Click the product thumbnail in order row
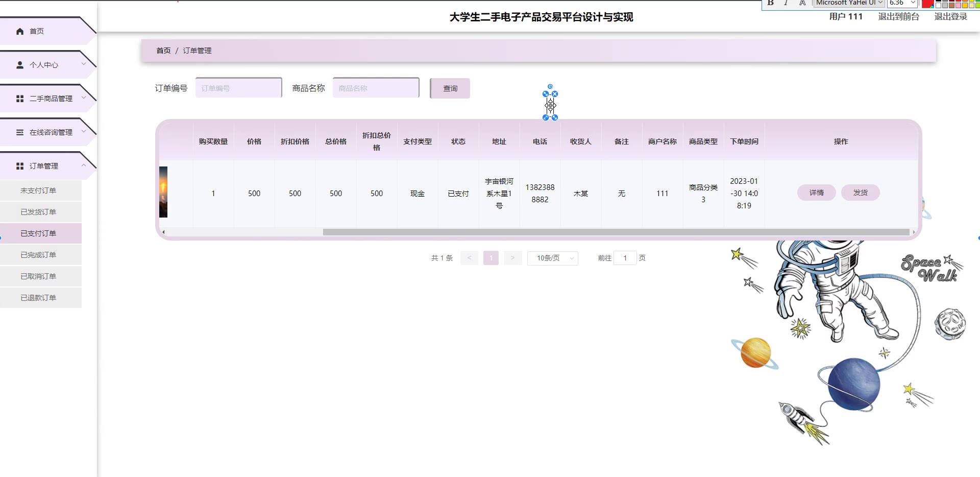Viewport: 980px width, 477px height. [x=163, y=192]
